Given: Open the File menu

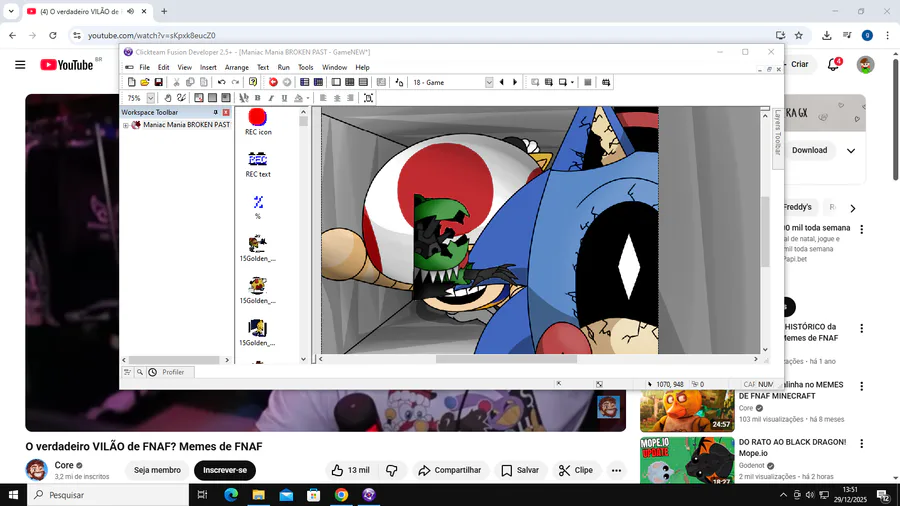Looking at the screenshot, I should click(145, 67).
